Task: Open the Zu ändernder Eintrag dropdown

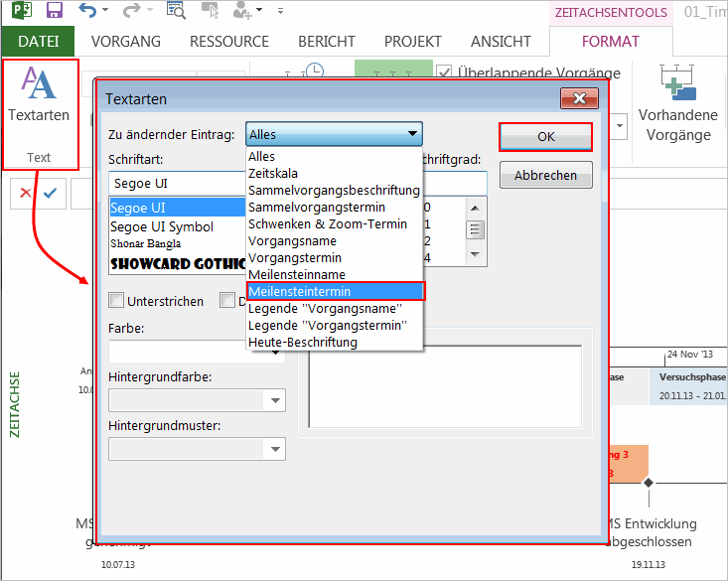Action: coord(334,134)
